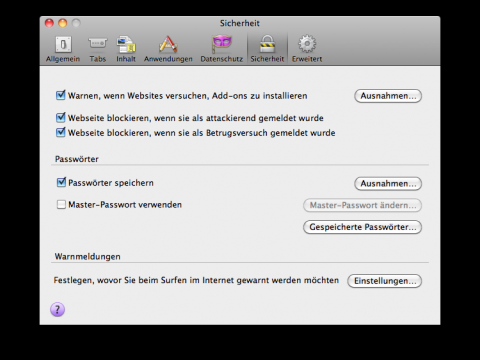Toggle blocking of reported Betrugsversuch sites
This screenshot has height=360, width=480.
(61, 132)
